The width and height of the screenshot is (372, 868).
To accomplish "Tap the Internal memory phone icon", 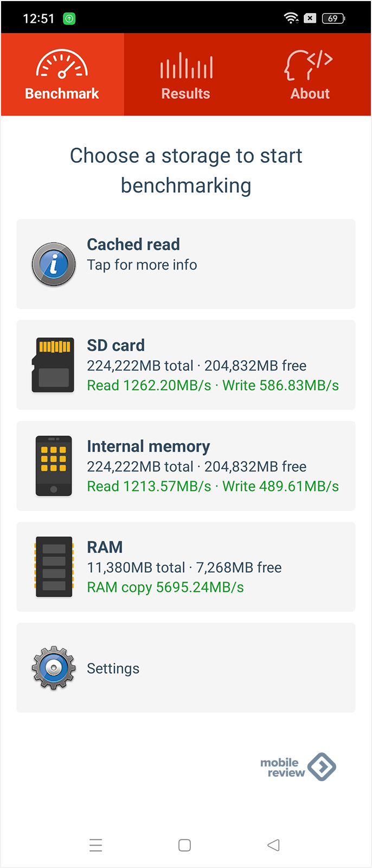I will point(54,466).
